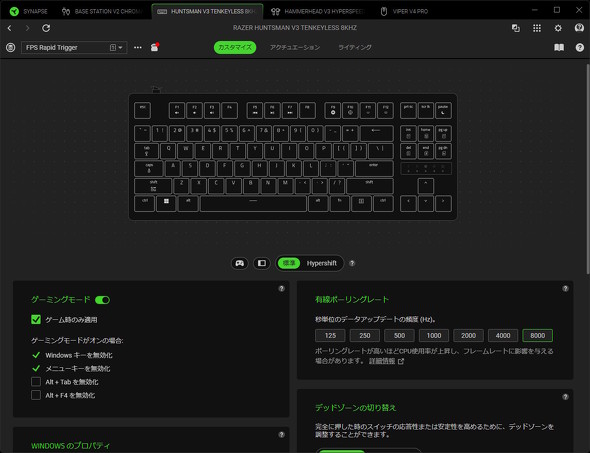This screenshot has height=453, width=590.
Task: Open the modules grid icon
Action: coord(537,28)
